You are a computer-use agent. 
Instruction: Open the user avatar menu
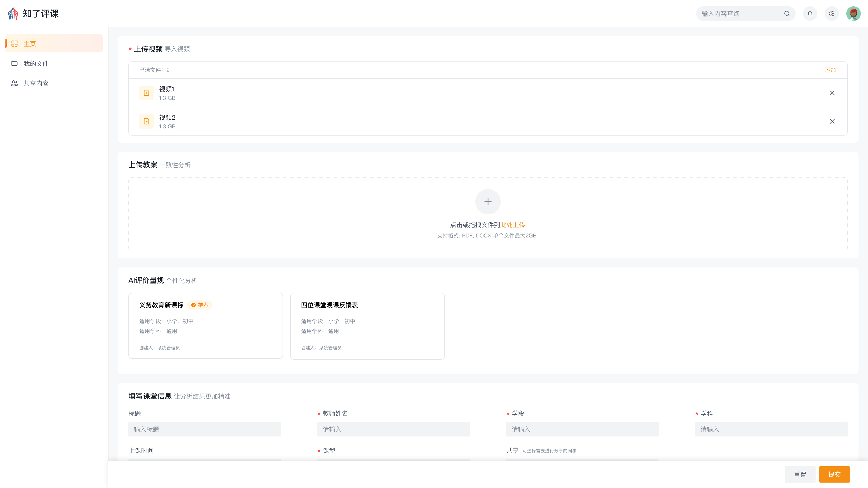tap(853, 14)
